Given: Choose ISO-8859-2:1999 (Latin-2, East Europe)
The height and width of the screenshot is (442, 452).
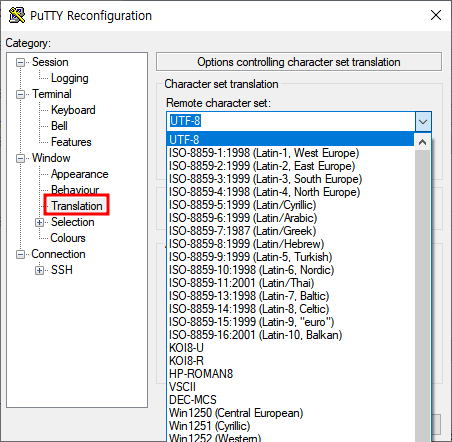Looking at the screenshot, I should 290,166.
